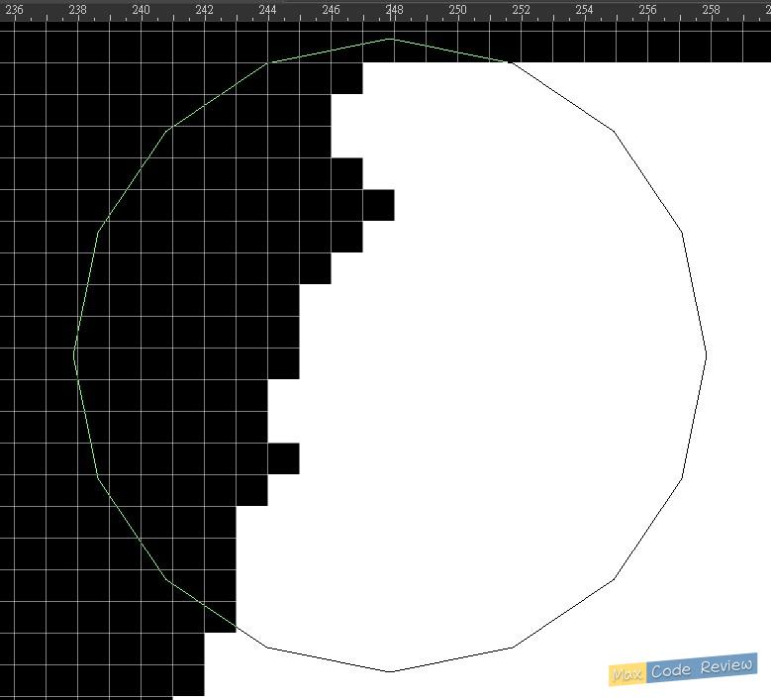Click the 240 mark on the ruler

pos(141,10)
